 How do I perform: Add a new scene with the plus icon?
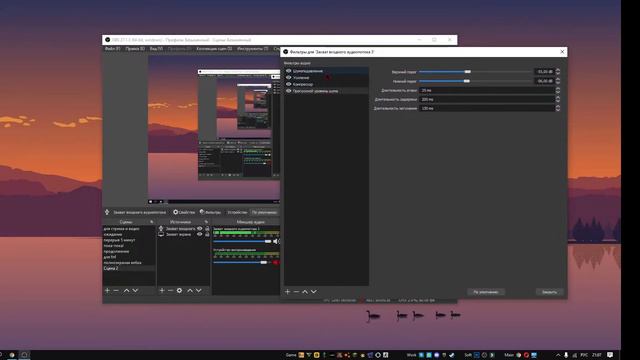click(107, 290)
